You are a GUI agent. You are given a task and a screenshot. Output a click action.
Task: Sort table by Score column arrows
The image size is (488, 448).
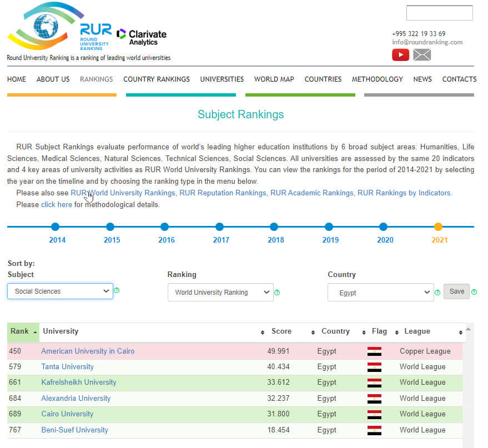[313, 333]
